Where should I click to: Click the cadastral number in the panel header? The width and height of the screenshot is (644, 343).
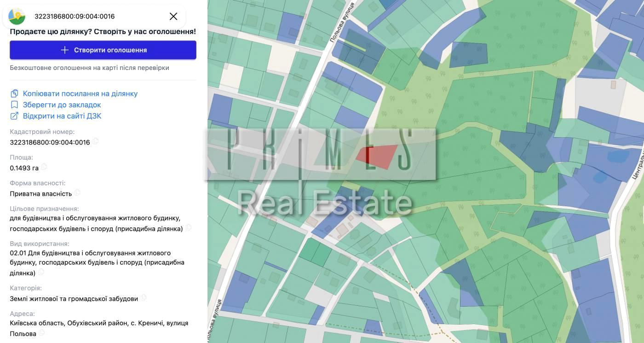click(x=75, y=17)
